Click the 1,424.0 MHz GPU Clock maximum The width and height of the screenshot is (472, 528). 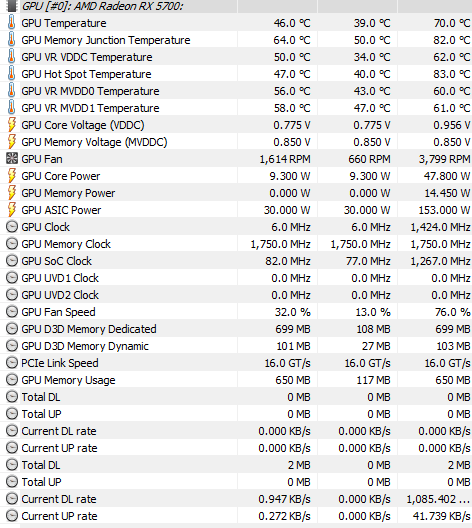point(440,227)
